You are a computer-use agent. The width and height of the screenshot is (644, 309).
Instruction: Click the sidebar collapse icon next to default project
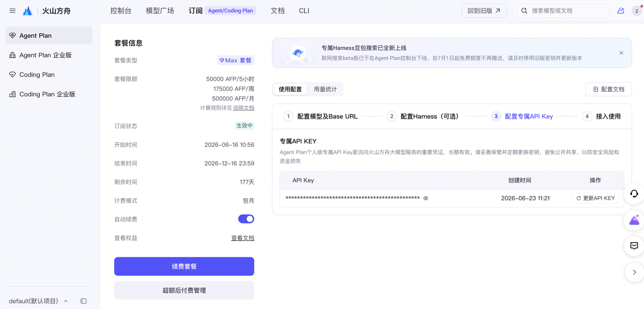(x=84, y=301)
